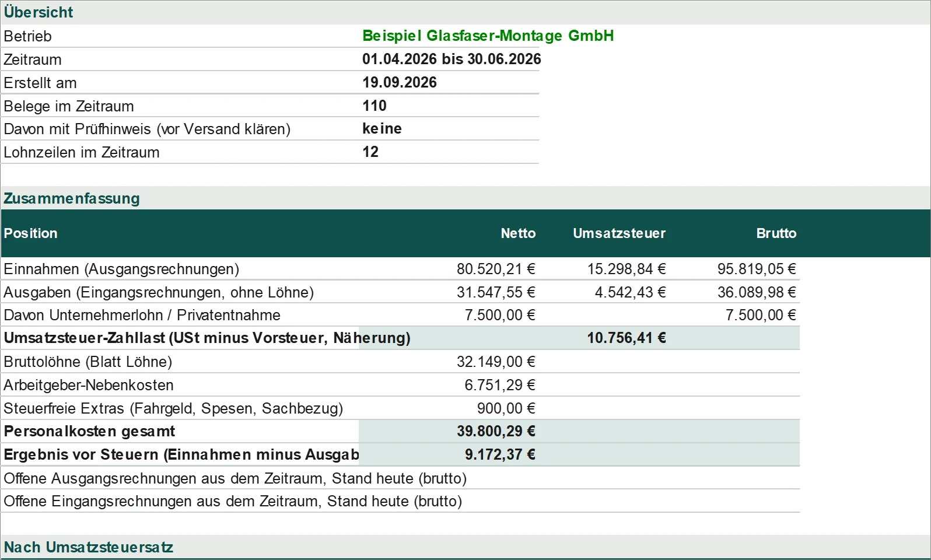Click the Lohnzeilen im Zeitraum value 12

370,152
